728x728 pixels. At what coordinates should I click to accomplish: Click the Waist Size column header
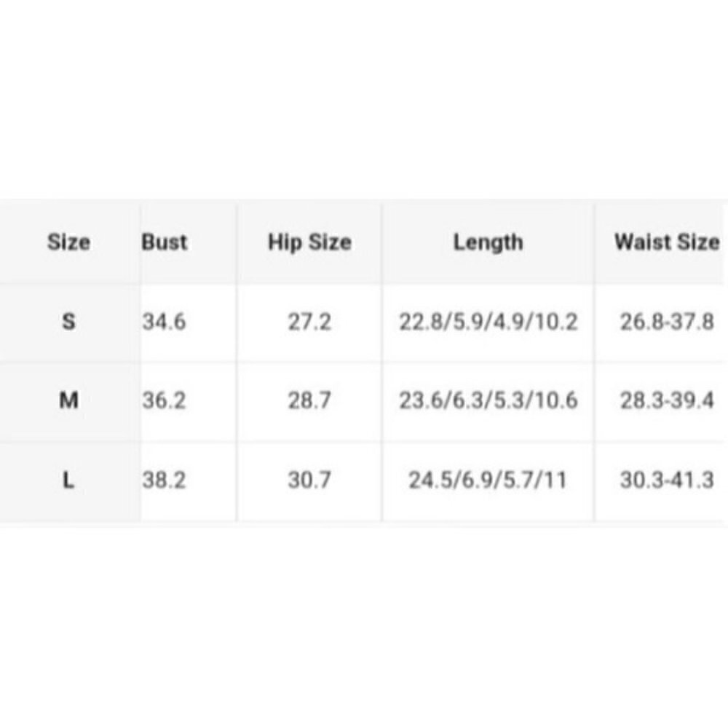pyautogui.click(x=667, y=242)
